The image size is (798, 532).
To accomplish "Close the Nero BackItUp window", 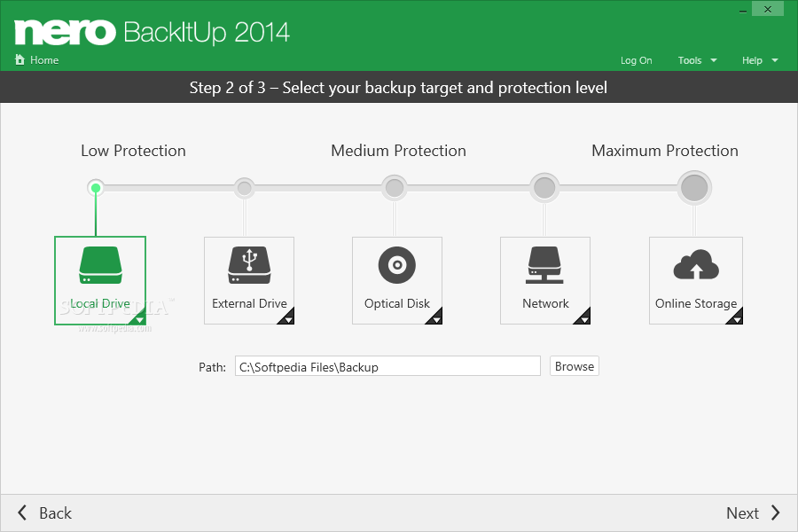I will point(768,9).
